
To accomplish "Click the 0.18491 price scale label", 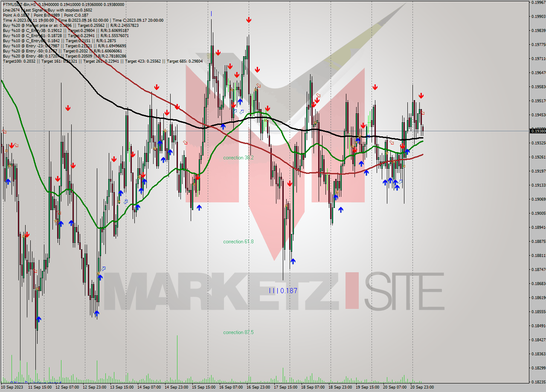I will pos(538,326).
